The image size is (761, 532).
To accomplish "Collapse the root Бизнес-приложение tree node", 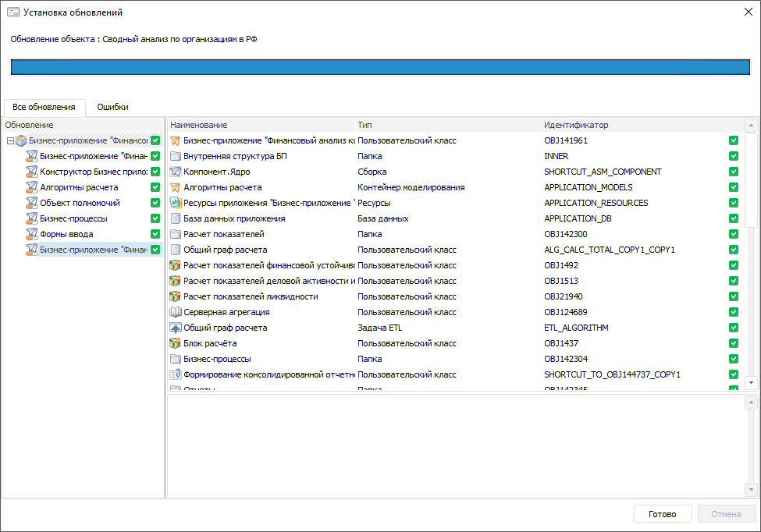I will coord(9,141).
